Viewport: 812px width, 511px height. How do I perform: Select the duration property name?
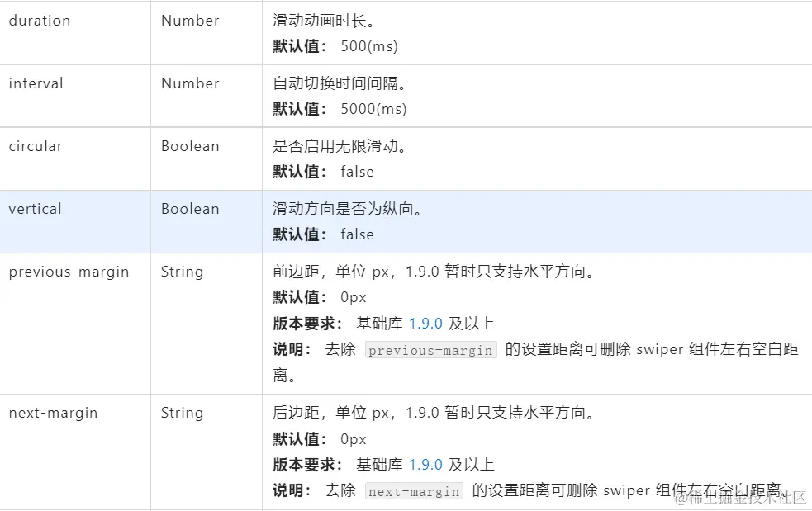tap(40, 21)
